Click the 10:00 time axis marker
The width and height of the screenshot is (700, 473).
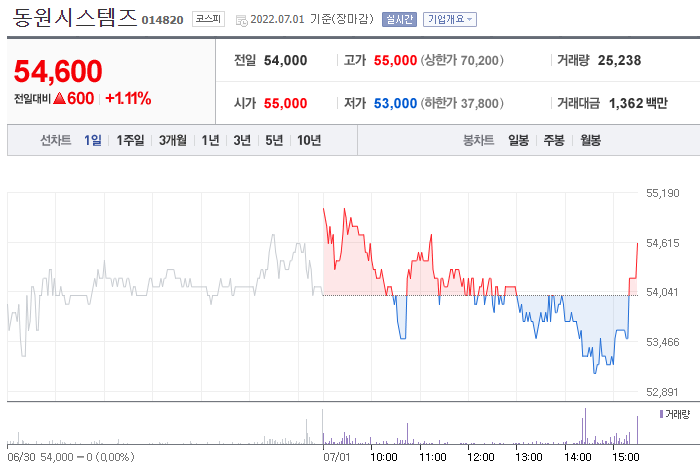pyautogui.click(x=383, y=457)
